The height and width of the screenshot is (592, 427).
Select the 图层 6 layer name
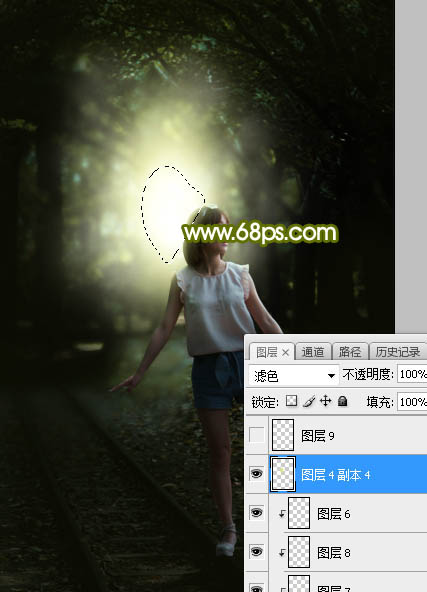[333, 513]
